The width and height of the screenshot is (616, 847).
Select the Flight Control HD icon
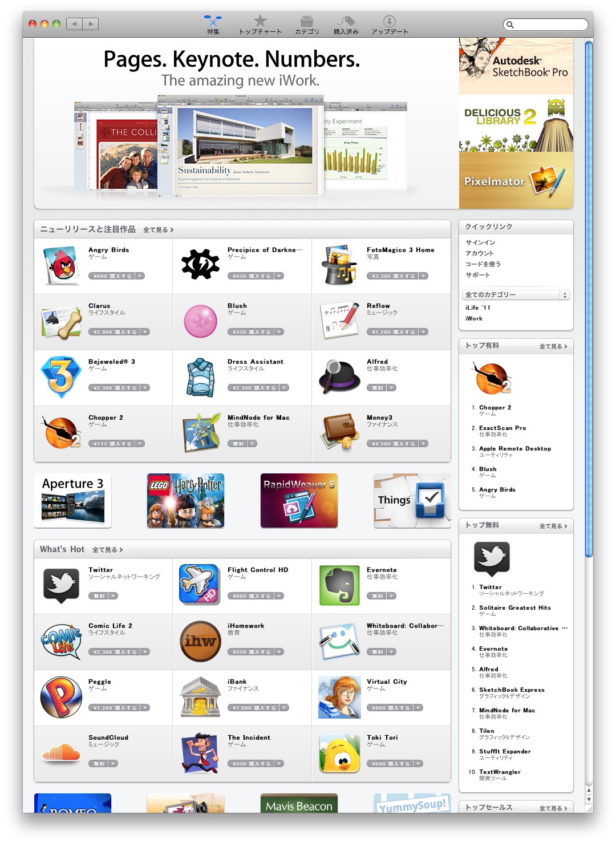click(200, 584)
